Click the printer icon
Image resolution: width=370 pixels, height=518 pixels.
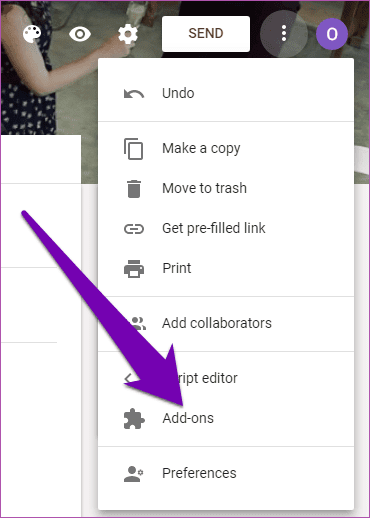(x=134, y=269)
